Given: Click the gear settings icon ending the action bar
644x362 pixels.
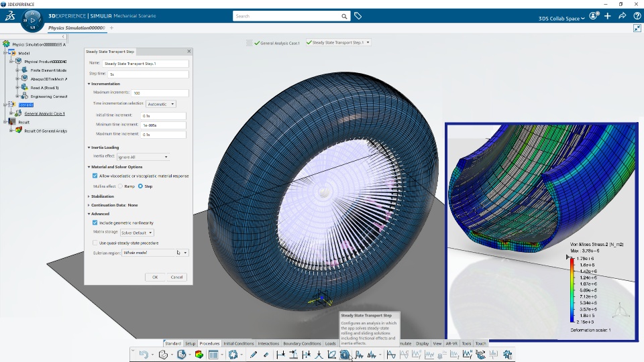Looking at the screenshot, I should tap(508, 354).
